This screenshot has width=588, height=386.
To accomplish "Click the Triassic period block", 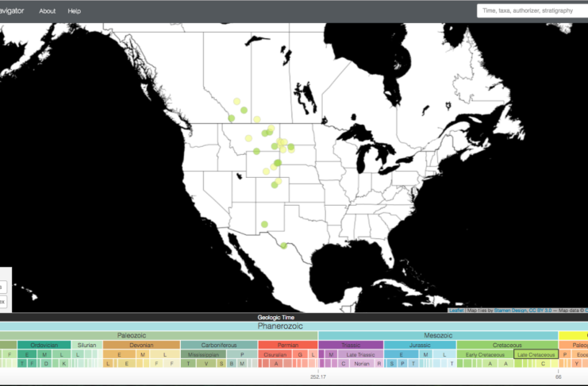I will click(x=350, y=345).
